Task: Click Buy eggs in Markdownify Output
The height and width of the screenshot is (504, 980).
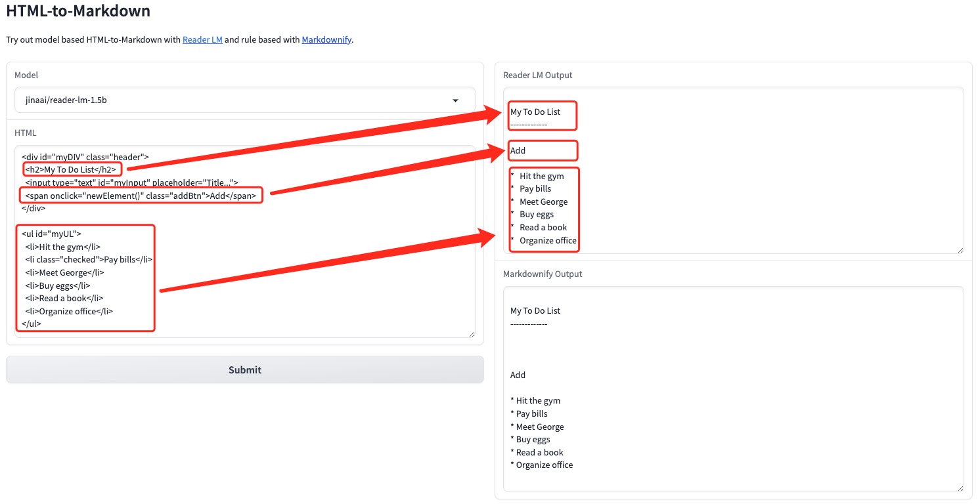Action: (x=533, y=440)
